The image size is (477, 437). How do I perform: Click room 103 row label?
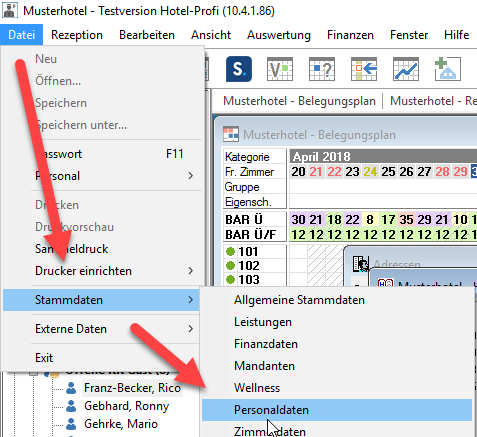pyautogui.click(x=249, y=279)
